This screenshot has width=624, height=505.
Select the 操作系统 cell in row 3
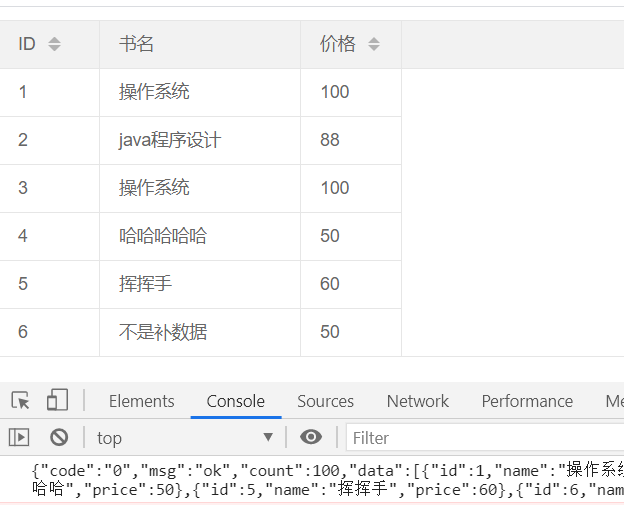(200, 188)
